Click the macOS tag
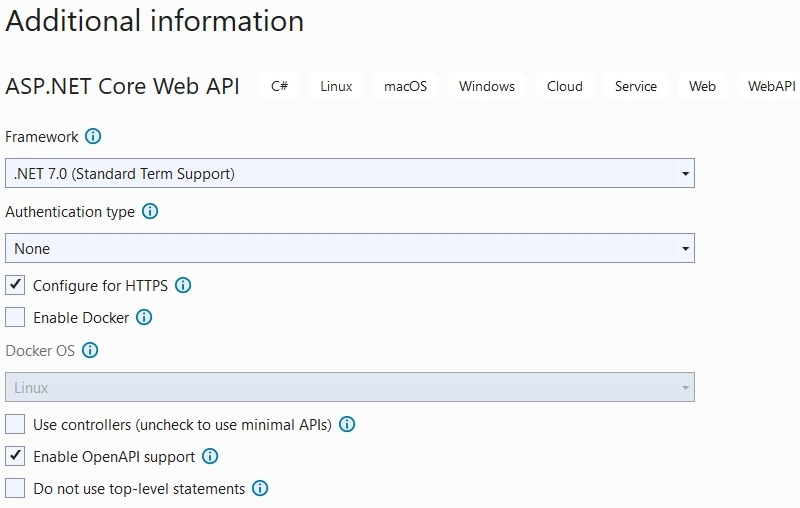 pyautogui.click(x=406, y=86)
